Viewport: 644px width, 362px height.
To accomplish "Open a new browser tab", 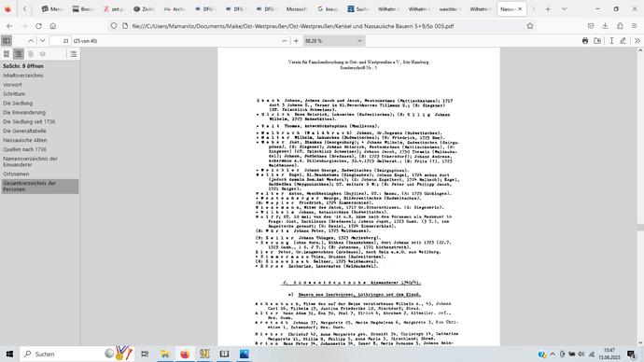I will (x=548, y=9).
